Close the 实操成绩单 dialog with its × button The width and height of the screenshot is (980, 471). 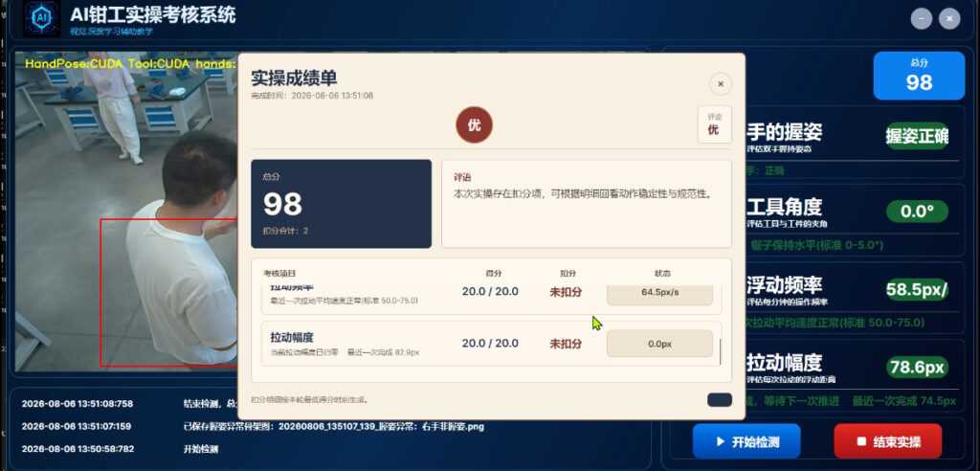[x=720, y=84]
